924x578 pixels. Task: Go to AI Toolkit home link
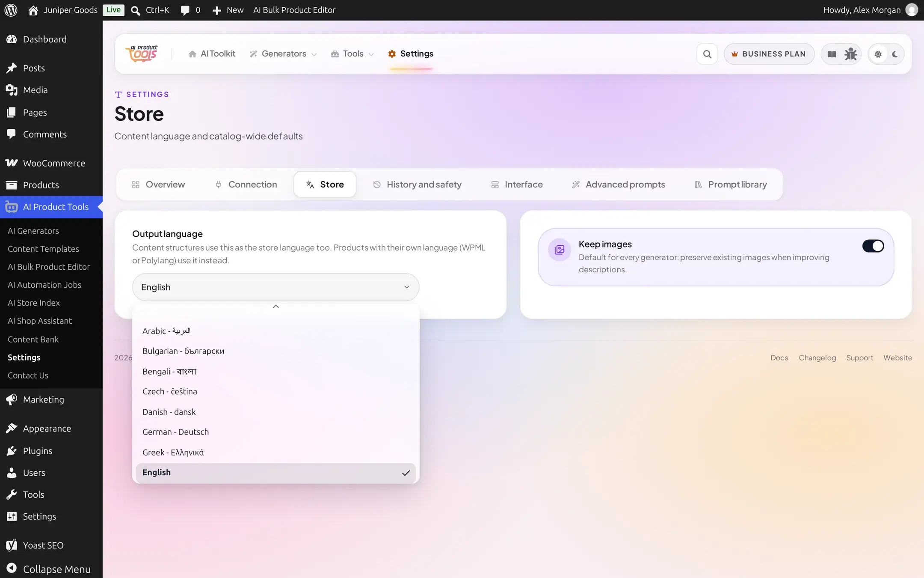point(212,54)
